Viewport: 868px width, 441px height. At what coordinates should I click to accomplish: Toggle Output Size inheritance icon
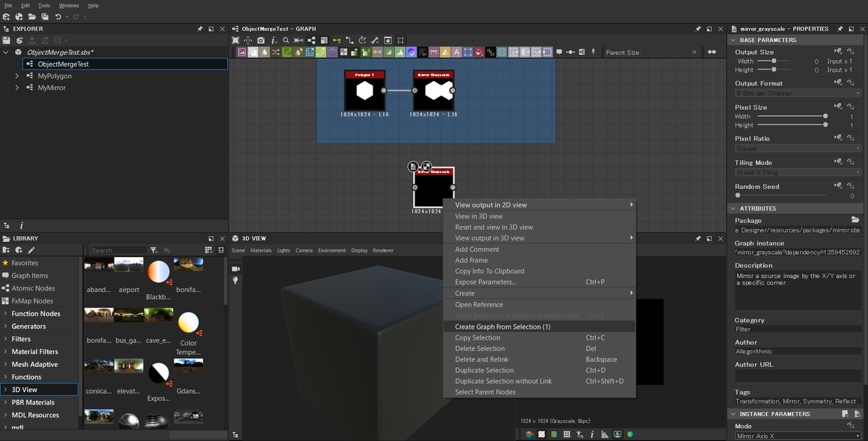838,51
